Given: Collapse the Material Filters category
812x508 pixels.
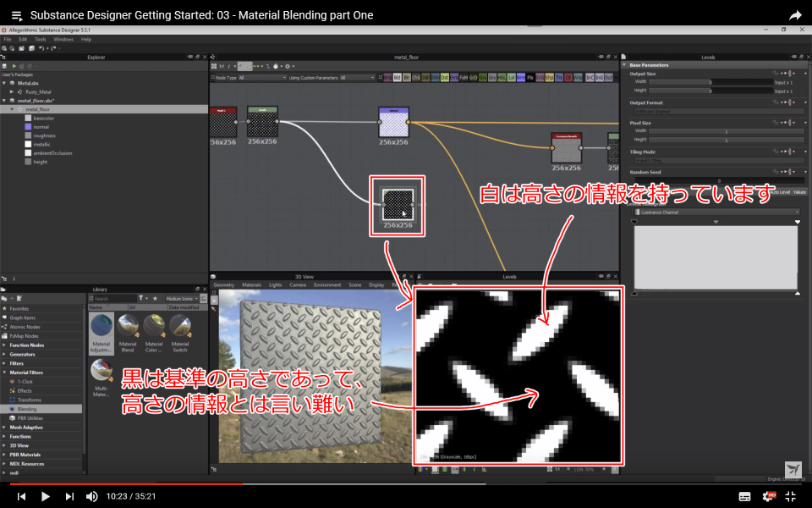Looking at the screenshot, I should [x=5, y=373].
